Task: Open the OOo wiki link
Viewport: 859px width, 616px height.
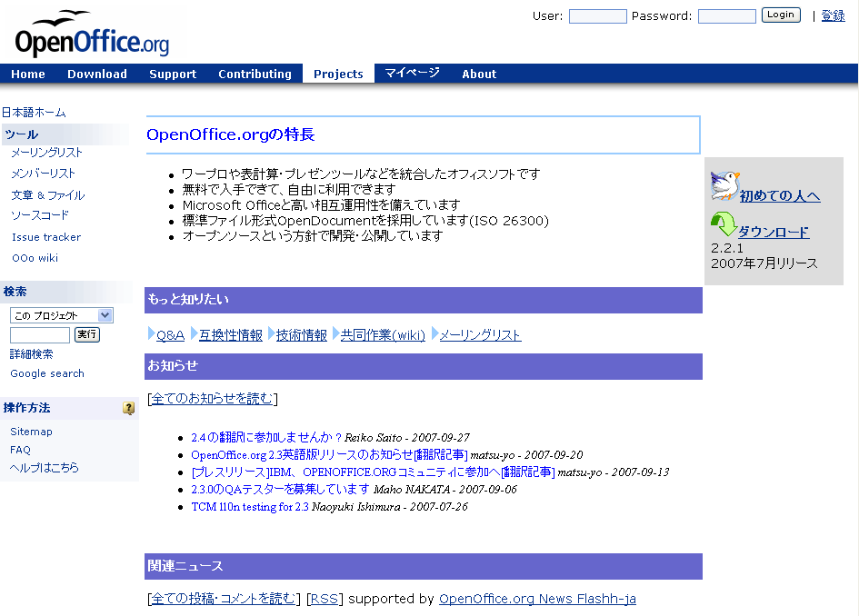Action: (35, 258)
